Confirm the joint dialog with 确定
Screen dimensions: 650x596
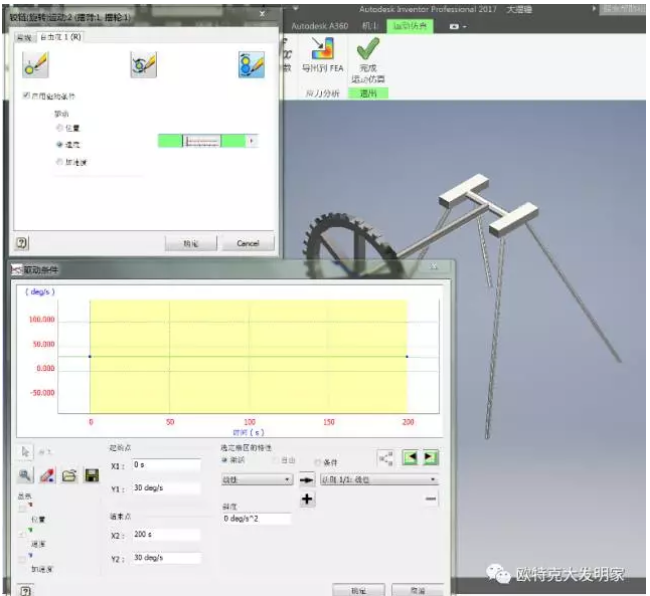pos(191,243)
